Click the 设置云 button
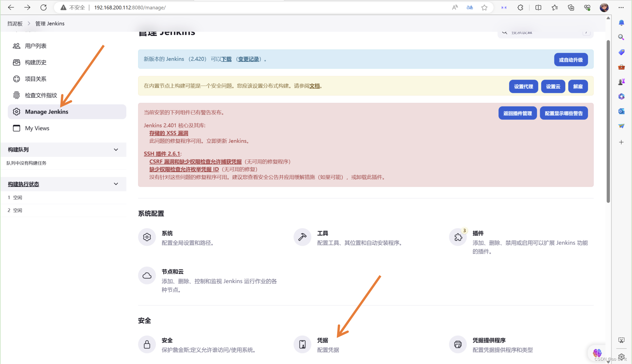 click(553, 87)
